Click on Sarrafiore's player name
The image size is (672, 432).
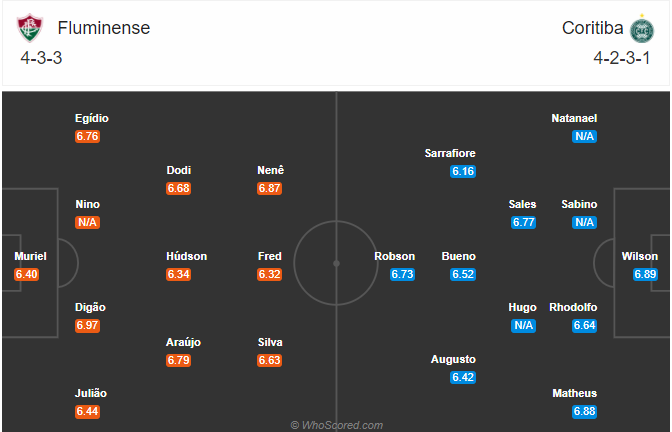[450, 153]
